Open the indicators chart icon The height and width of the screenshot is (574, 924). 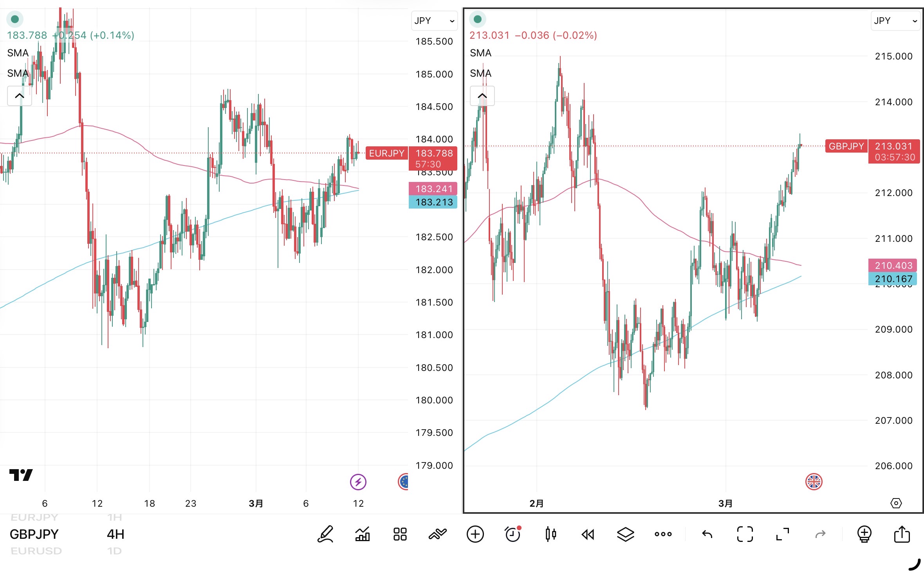(x=363, y=534)
